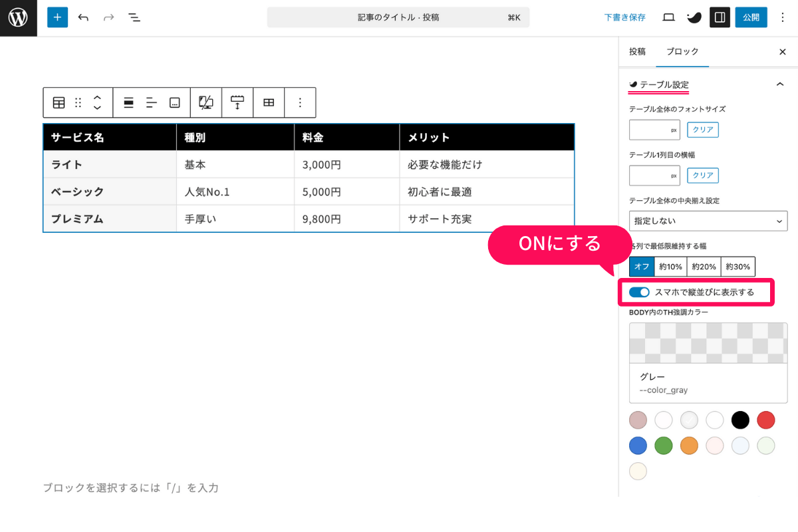This screenshot has height=532, width=798.
Task: Select the 約10% minimum width option
Action: pos(670,266)
